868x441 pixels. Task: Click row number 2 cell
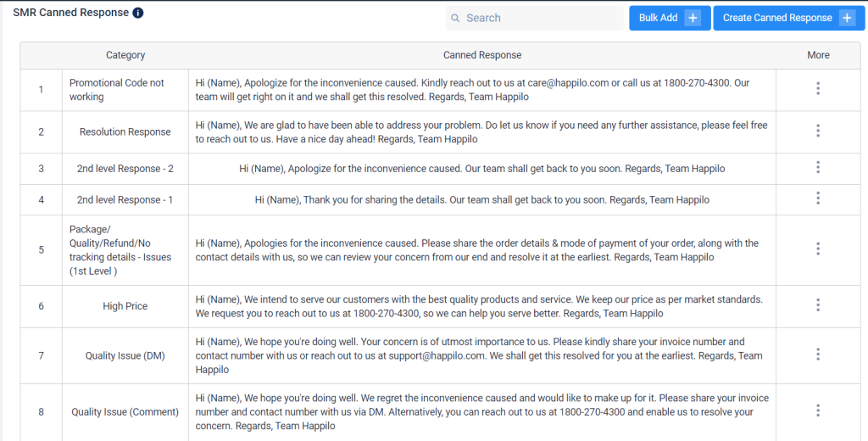click(x=41, y=131)
